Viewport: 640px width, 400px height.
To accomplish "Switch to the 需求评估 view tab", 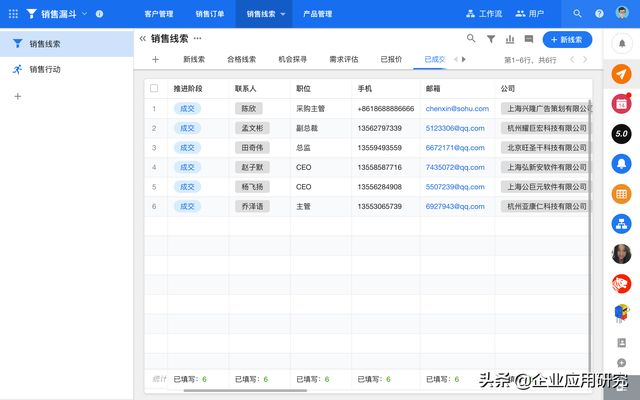I will click(344, 60).
